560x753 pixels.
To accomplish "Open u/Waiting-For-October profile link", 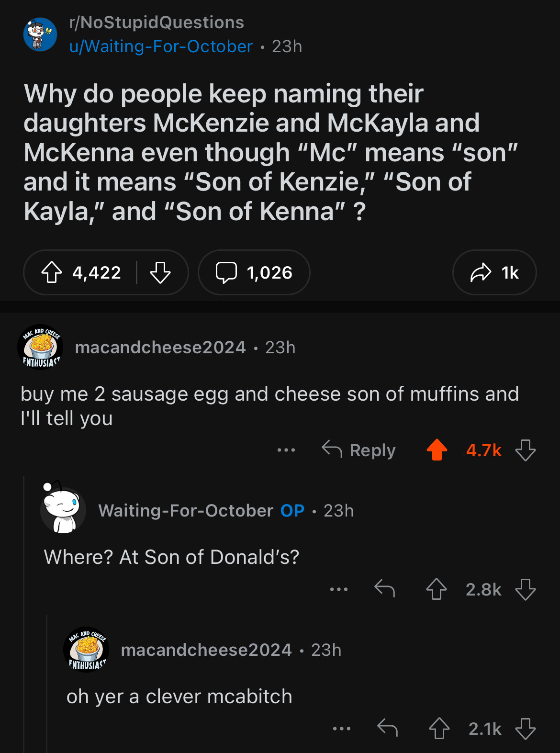I will click(x=161, y=46).
